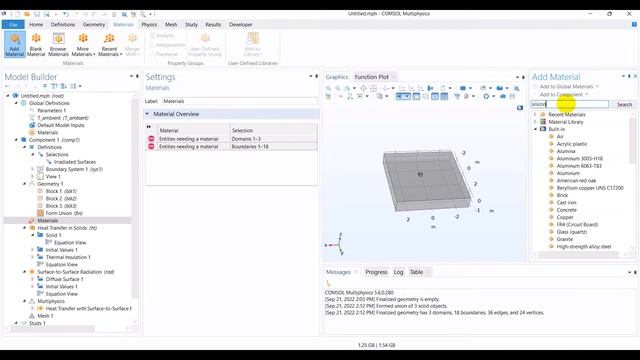Collapse Heat Transfer in Solids node
The width and height of the screenshot is (640, 360).
pyautogui.click(x=24, y=228)
